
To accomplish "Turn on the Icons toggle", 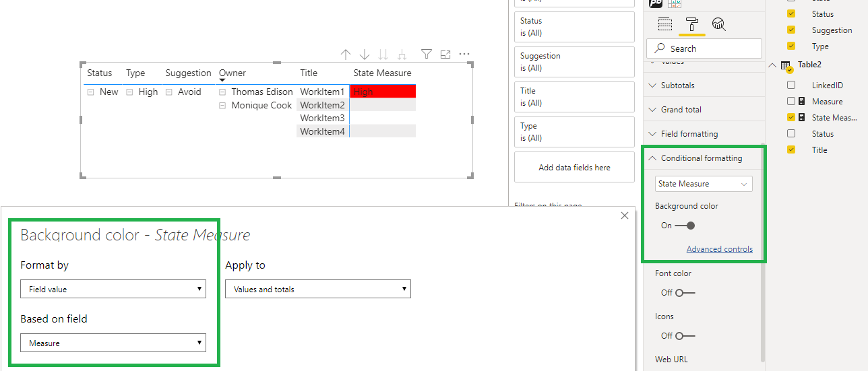I will pyautogui.click(x=685, y=336).
